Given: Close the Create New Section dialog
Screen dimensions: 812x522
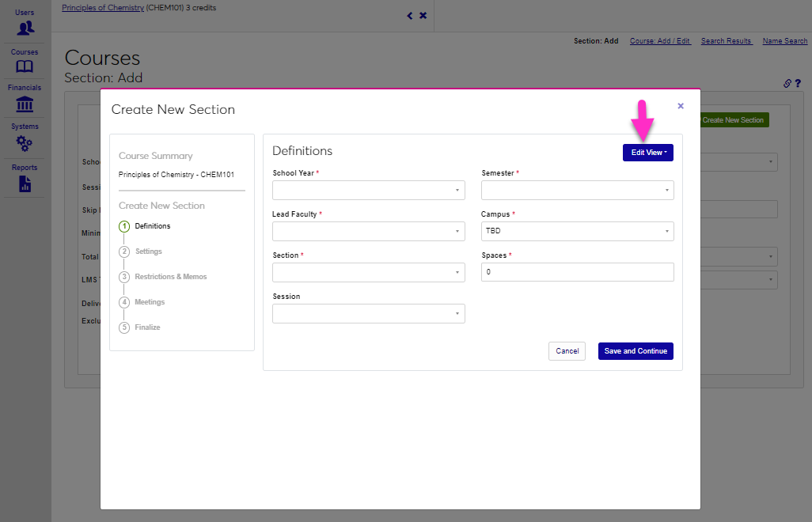Looking at the screenshot, I should coord(681,105).
